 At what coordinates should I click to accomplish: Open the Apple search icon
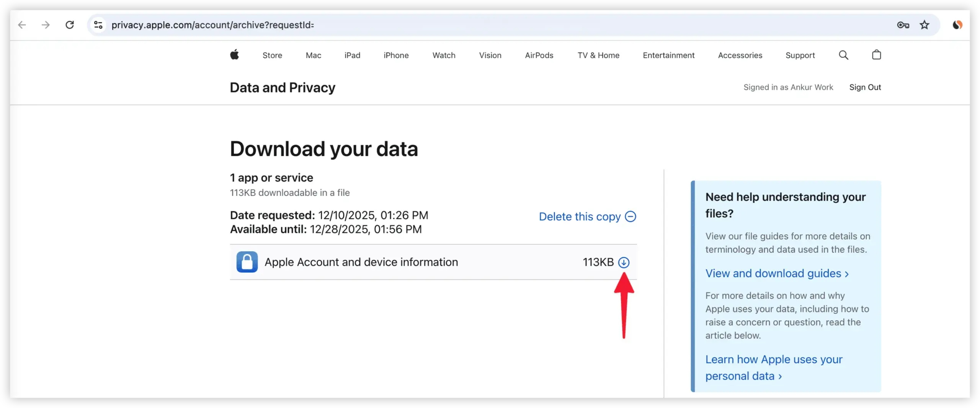(844, 55)
